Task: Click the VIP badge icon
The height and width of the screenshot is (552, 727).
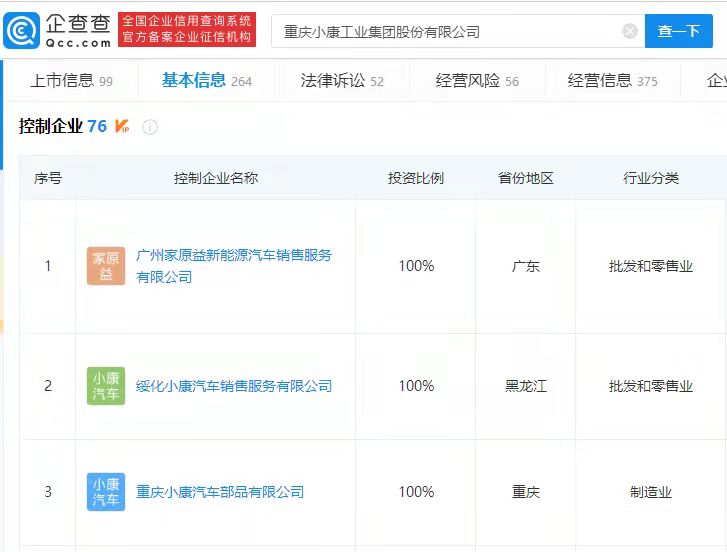Action: tap(122, 126)
